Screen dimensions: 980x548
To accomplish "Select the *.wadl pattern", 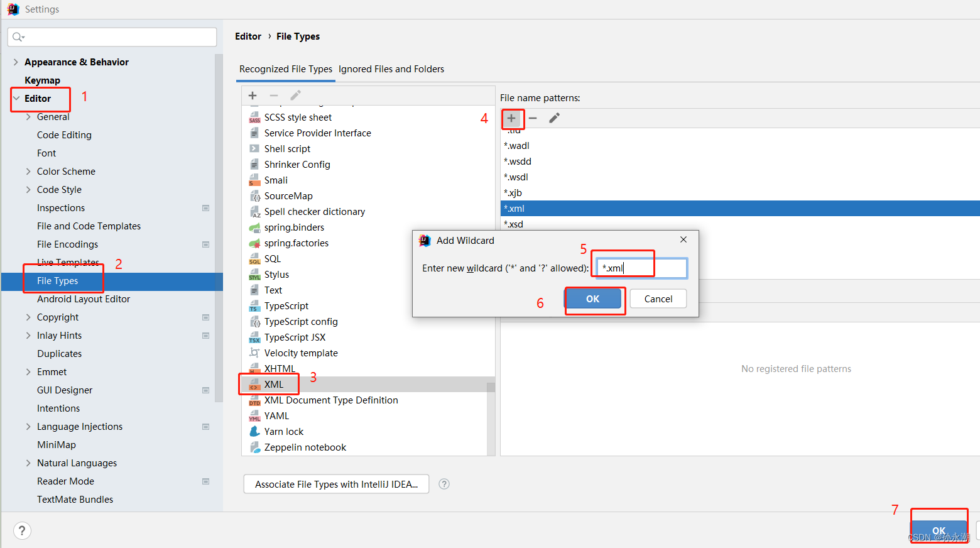I will (740, 146).
